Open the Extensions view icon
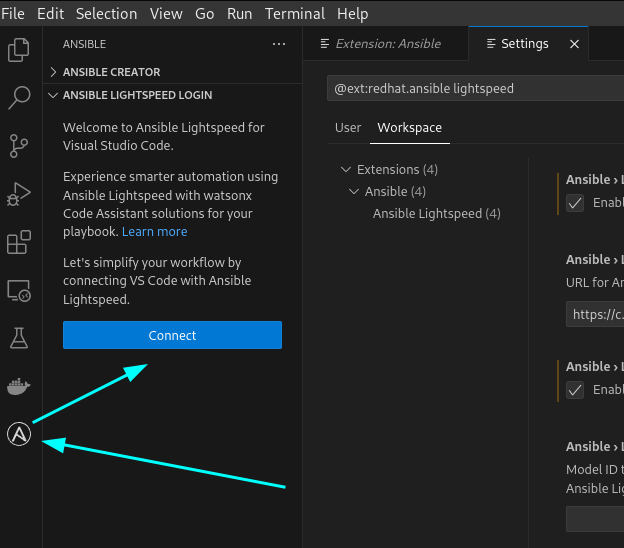Image resolution: width=624 pixels, height=548 pixels. pos(19,242)
